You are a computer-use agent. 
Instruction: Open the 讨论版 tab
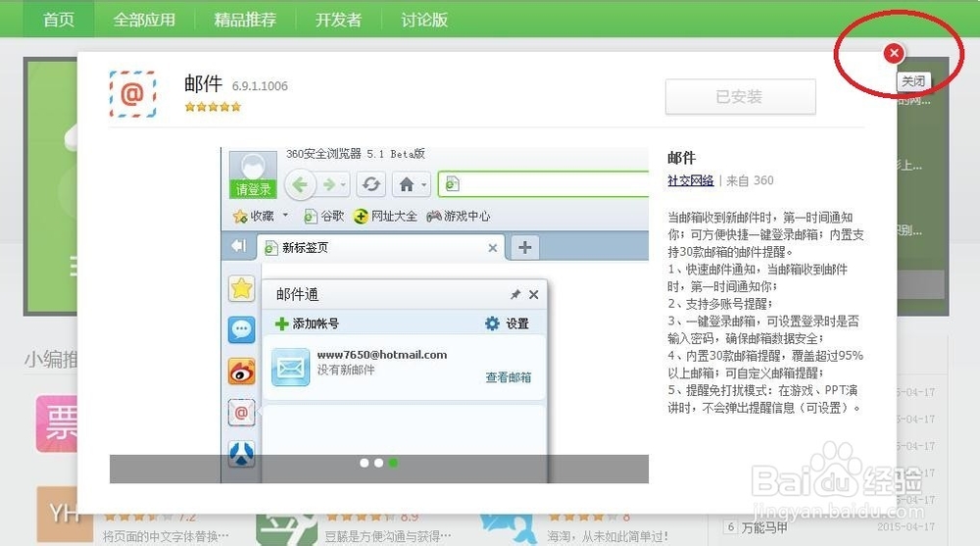(424, 20)
